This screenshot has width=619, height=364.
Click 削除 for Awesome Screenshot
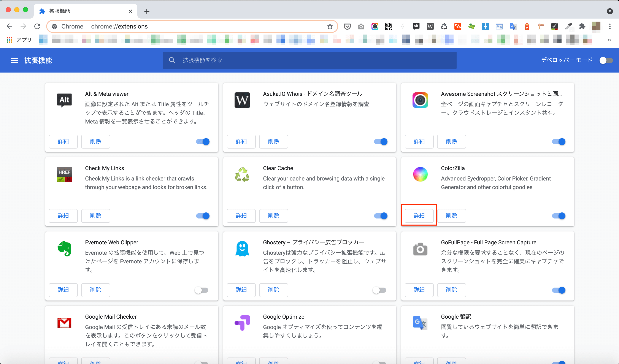coord(451,141)
